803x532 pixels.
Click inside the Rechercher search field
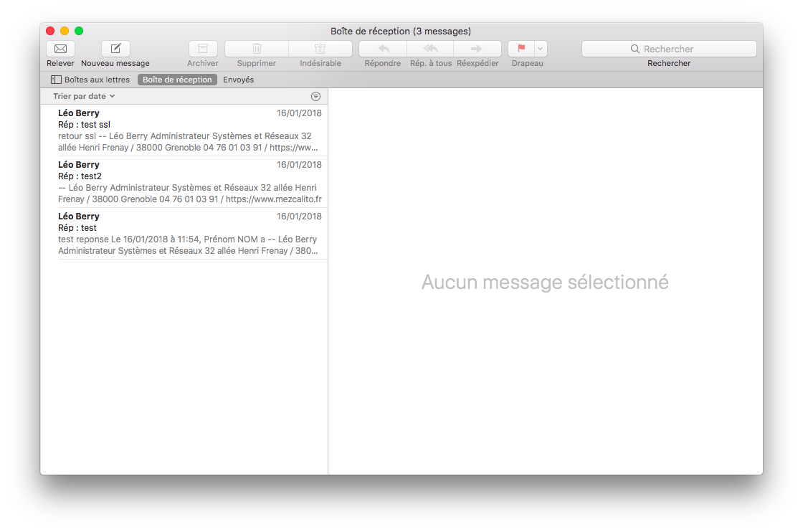click(x=668, y=48)
